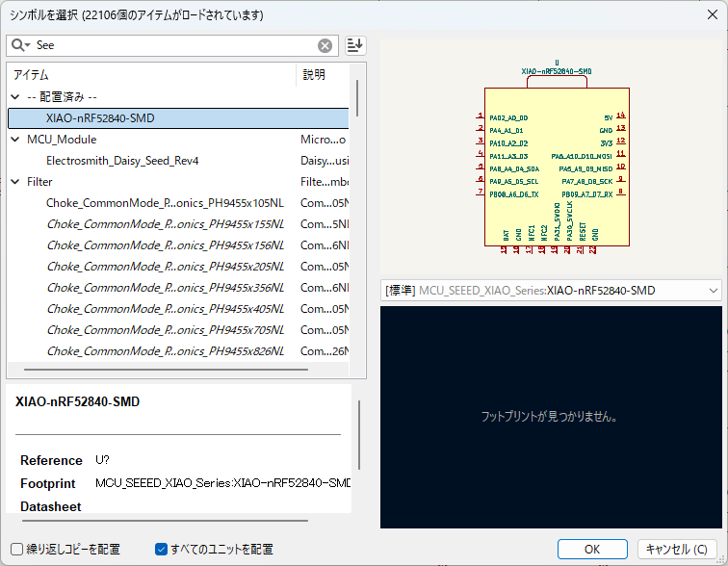Open the footprint selection dropdown
The image size is (728, 566).
551,291
